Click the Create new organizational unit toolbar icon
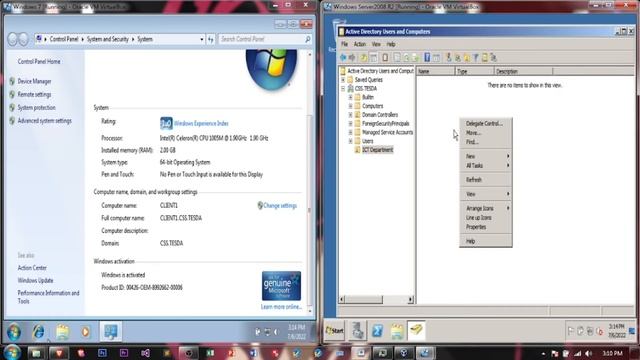Viewport: 640px width, 360px height. 467,58
